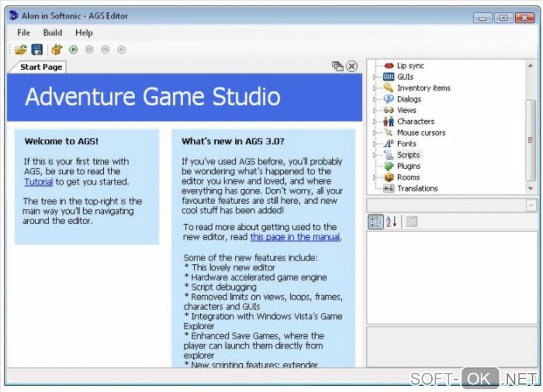This screenshot has width=543, height=392.
Task: Expand the Characters tree node
Action: pos(375,121)
